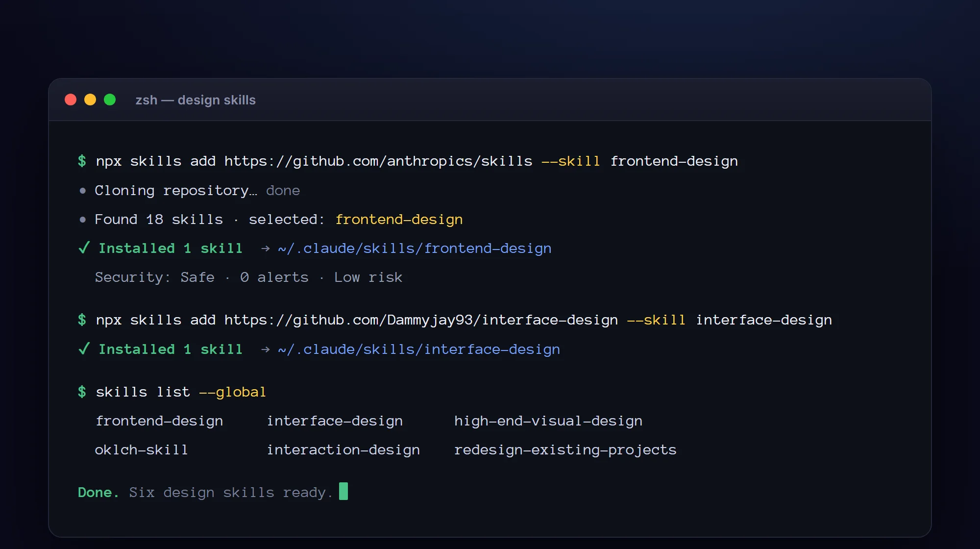Click the dollar prompt before 'skills list'
The height and width of the screenshot is (549, 980).
coord(82,392)
